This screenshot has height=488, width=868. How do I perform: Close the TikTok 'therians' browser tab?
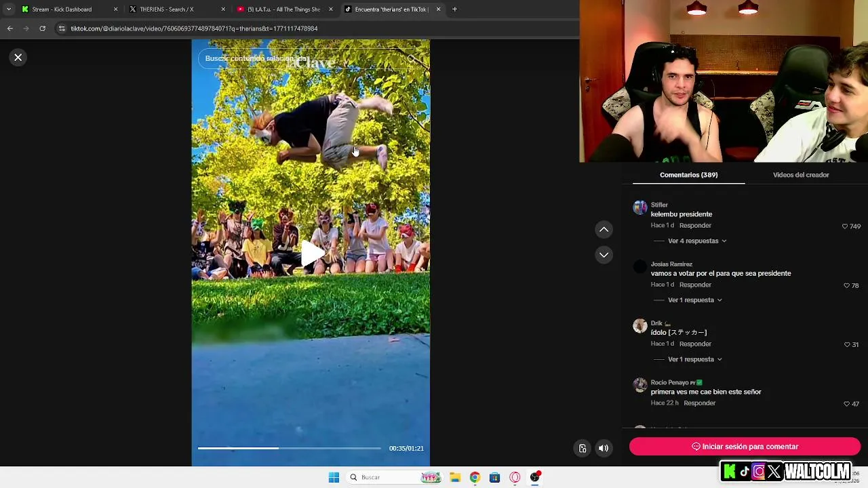pyautogui.click(x=438, y=9)
